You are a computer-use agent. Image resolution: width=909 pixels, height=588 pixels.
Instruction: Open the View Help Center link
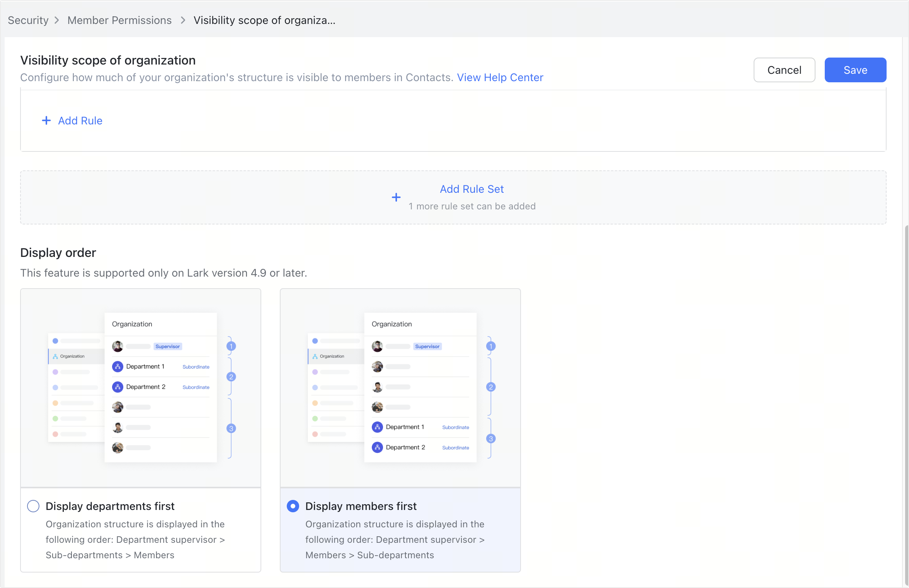tap(500, 77)
